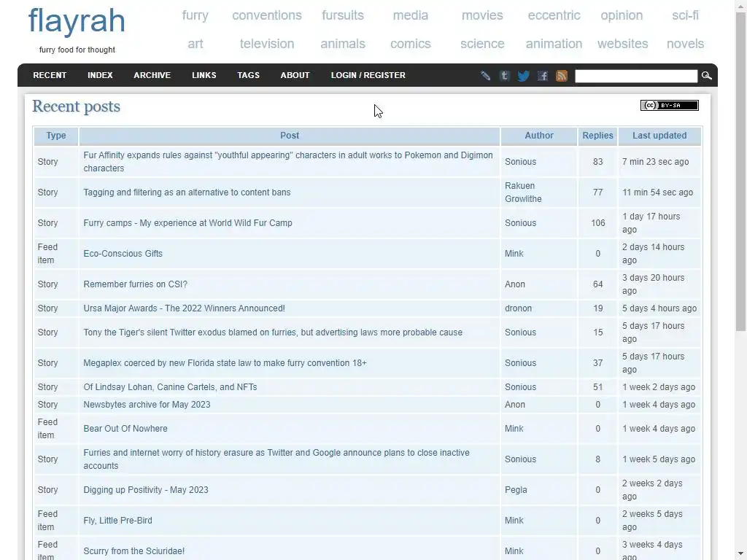The height and width of the screenshot is (560, 747).
Task: Browse the animals tag
Action: 343,44
